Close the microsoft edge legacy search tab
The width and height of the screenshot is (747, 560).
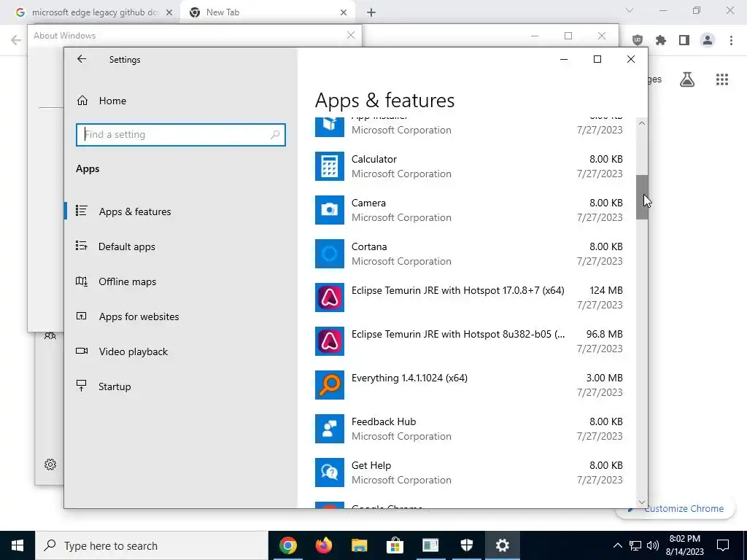169,12
